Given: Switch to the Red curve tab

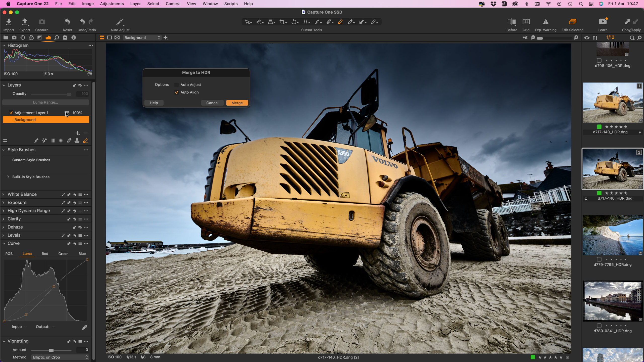Looking at the screenshot, I should pyautogui.click(x=45, y=254).
